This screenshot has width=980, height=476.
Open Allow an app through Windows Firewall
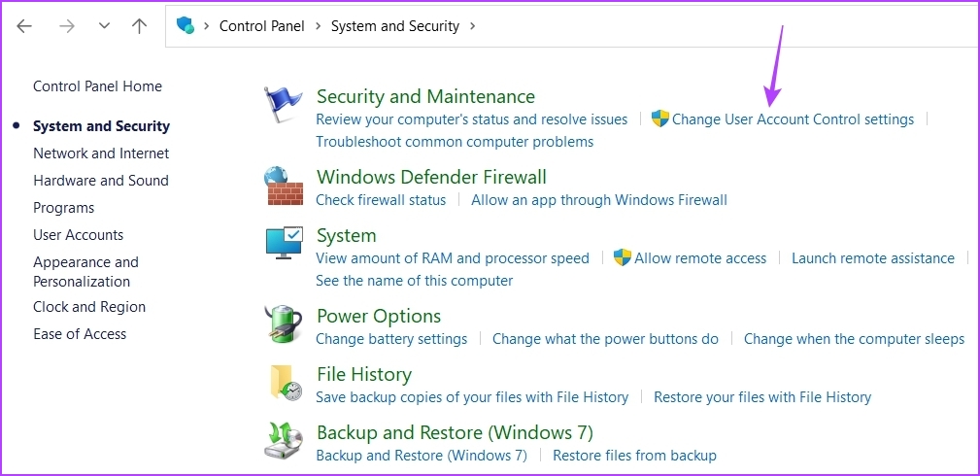pyautogui.click(x=599, y=200)
